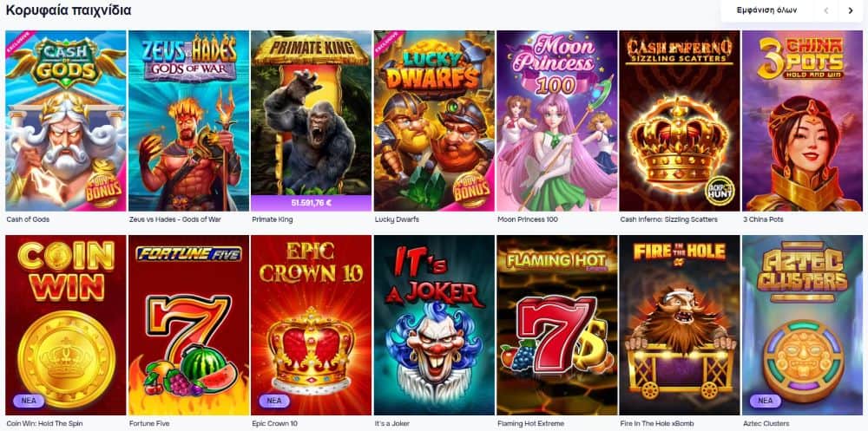Open the Primate King jackpot amount bar
Image resolution: width=868 pixels, height=431 pixels.
(x=311, y=203)
